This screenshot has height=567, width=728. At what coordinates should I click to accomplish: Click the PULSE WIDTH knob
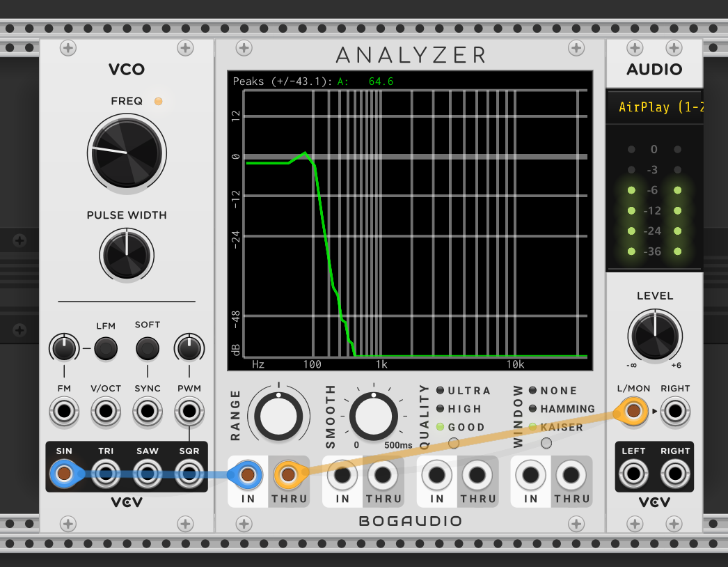(x=127, y=253)
